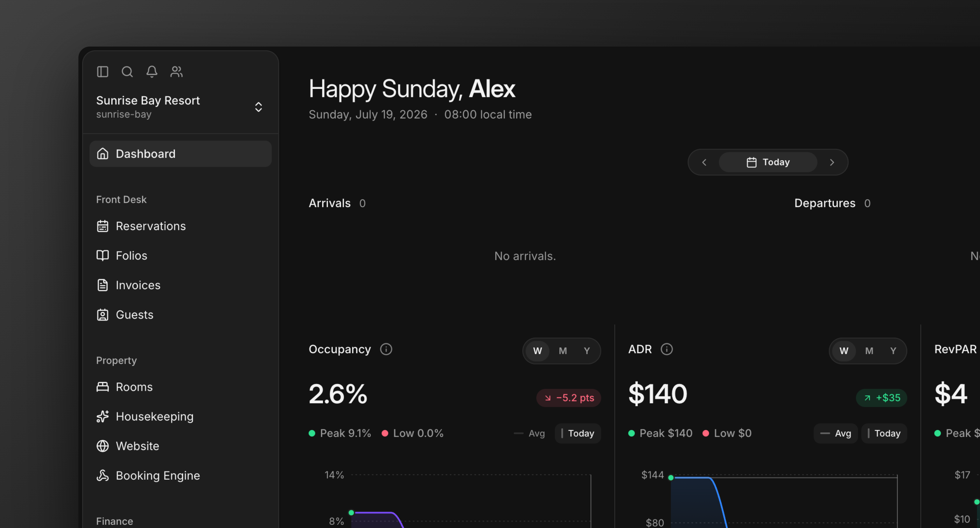Screen dimensions: 980x528
Task: Select W range for Occupancy
Action: 537,351
